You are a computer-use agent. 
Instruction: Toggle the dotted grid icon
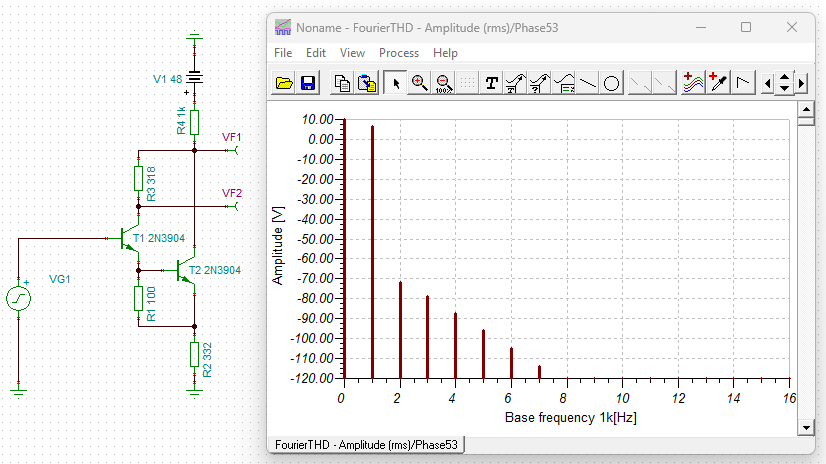(x=467, y=83)
